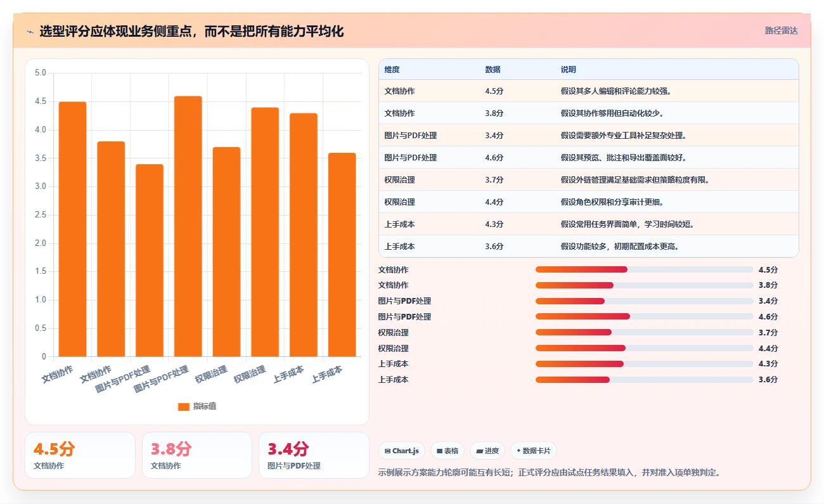Click the 路径雷达 label in the header
This screenshot has width=824, height=504.
point(781,30)
